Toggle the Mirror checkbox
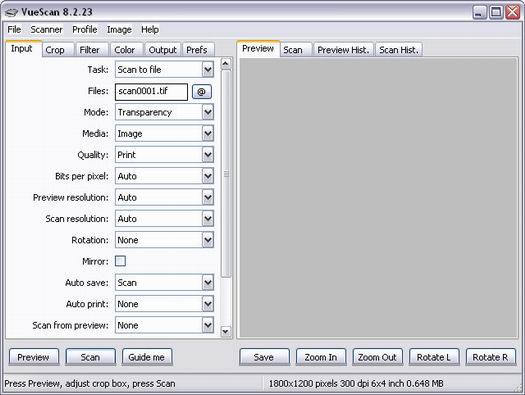 120,261
